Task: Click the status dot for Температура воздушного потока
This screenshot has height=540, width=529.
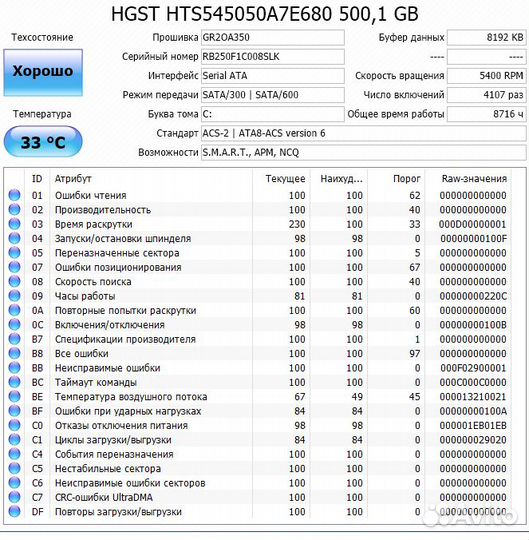Action: [x=14, y=396]
